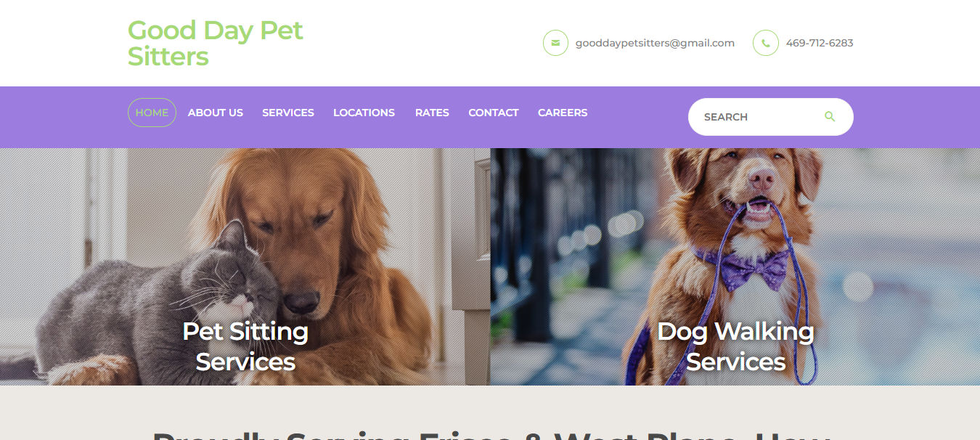Click the 469-712-6283 phone number
Image resolution: width=980 pixels, height=440 pixels.
(x=820, y=43)
